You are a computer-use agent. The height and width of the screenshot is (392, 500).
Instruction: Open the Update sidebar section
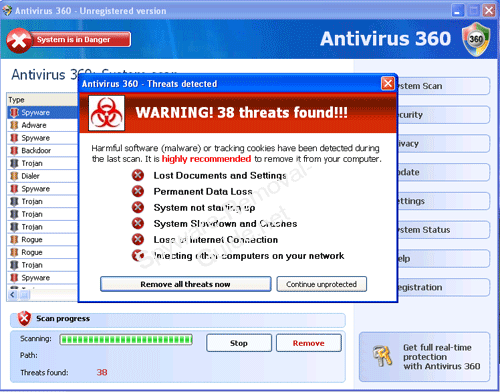pyautogui.click(x=443, y=172)
